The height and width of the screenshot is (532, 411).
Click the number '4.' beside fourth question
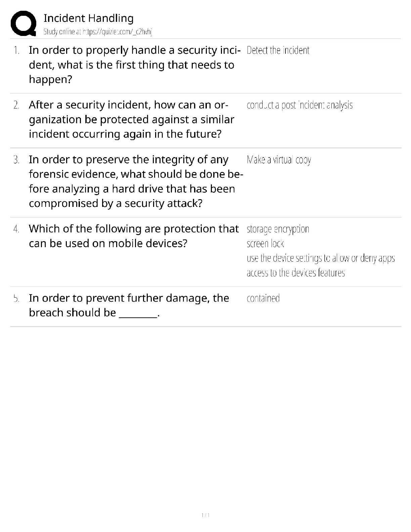[x=16, y=229]
